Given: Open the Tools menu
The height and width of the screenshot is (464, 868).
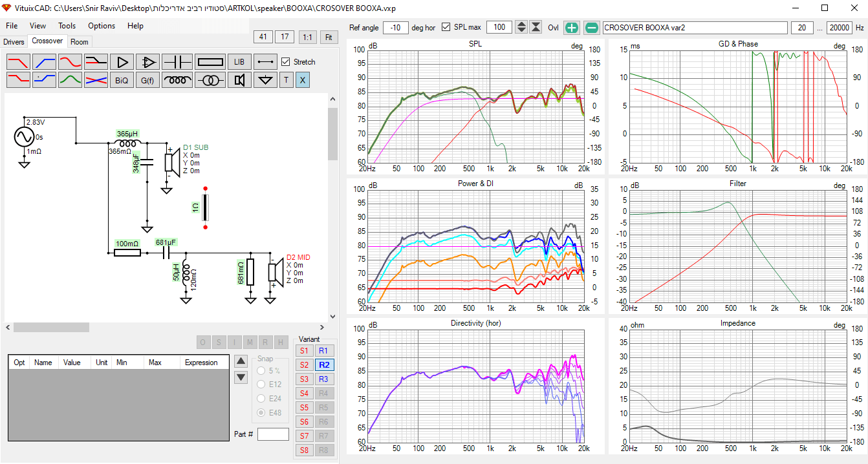Looking at the screenshot, I should 67,26.
